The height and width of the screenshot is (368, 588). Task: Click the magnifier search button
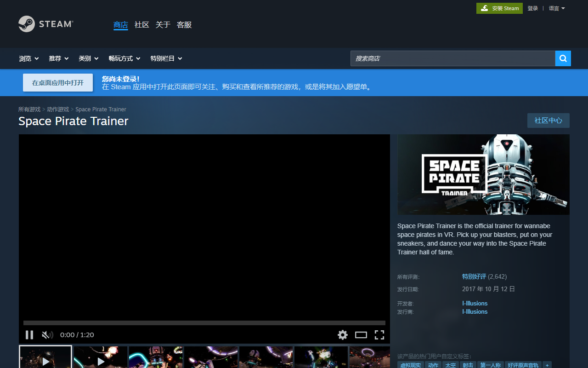click(x=563, y=58)
